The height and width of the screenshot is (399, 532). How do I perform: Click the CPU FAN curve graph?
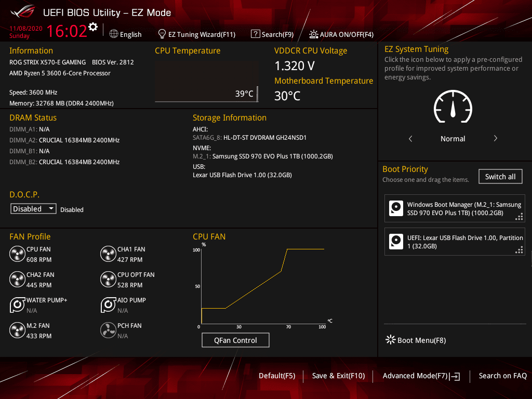point(263,286)
